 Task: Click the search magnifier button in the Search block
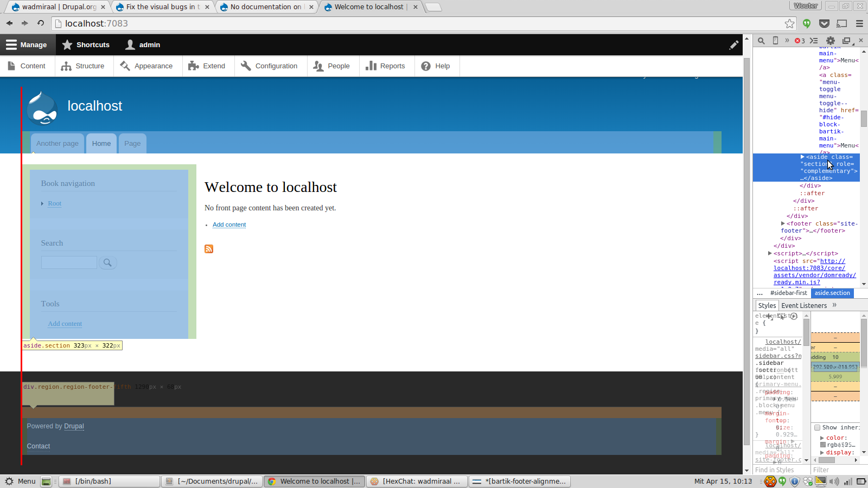pyautogui.click(x=107, y=262)
